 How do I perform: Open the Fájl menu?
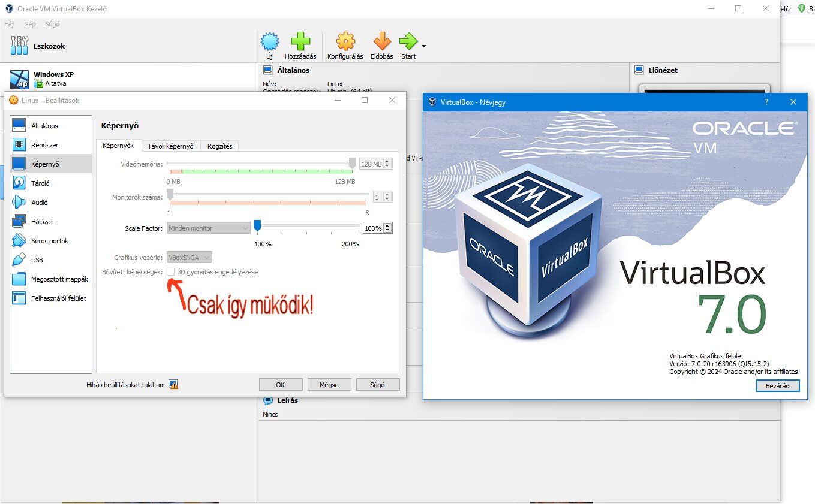(9, 24)
